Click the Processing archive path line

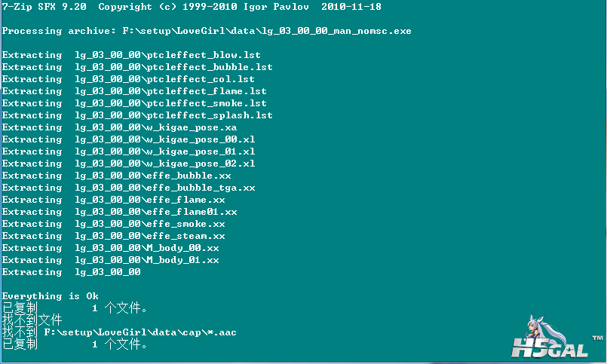[x=207, y=31]
